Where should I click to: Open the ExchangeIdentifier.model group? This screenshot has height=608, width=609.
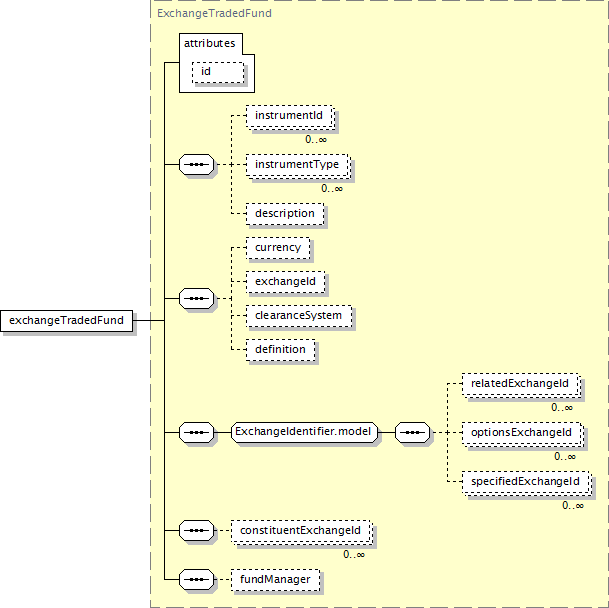point(304,432)
